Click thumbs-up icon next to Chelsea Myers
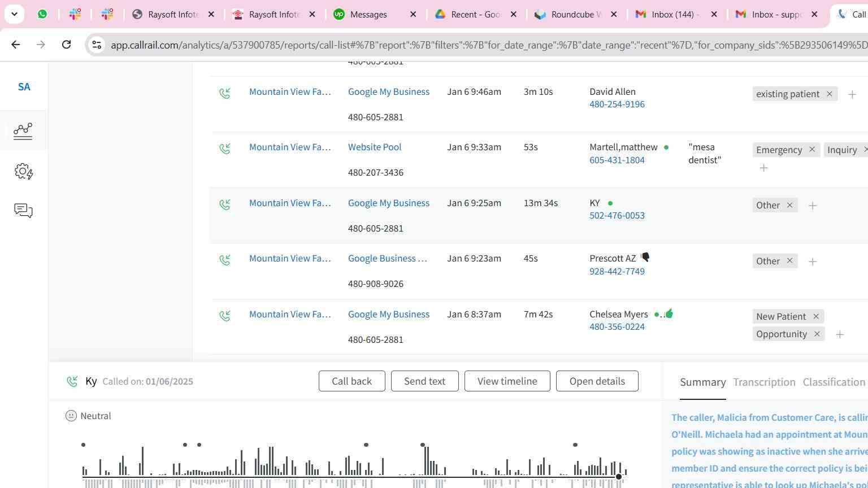Viewport: 868px width, 488px height. [x=669, y=313]
